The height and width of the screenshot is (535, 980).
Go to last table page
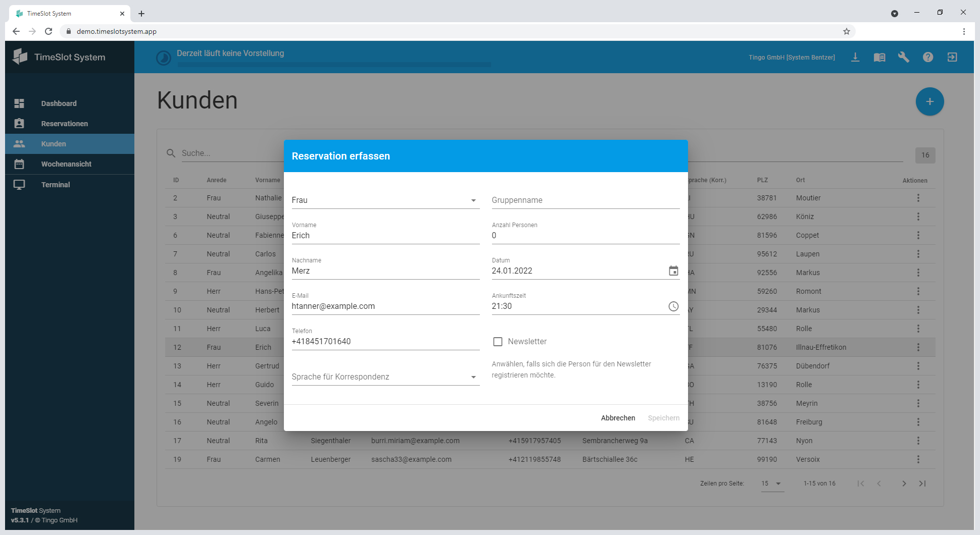tap(922, 484)
